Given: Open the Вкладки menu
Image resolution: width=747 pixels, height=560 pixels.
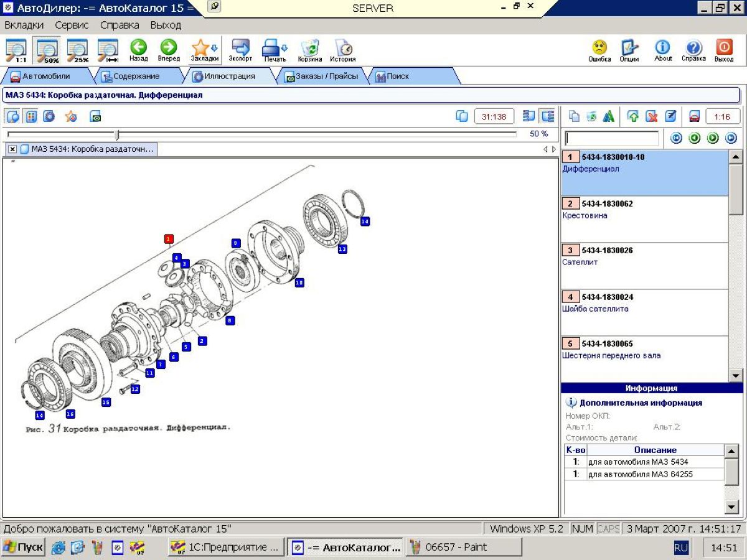Looking at the screenshot, I should [x=24, y=25].
